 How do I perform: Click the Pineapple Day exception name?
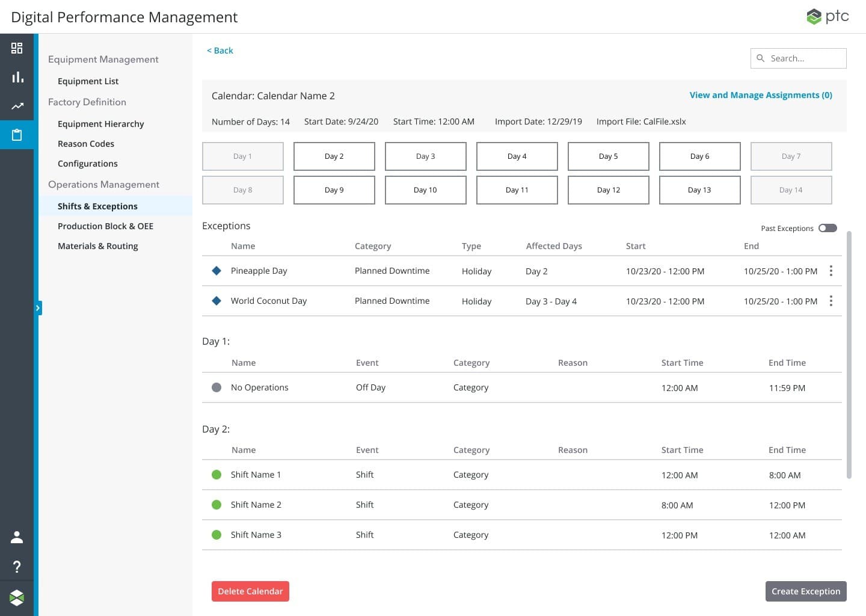pos(259,271)
